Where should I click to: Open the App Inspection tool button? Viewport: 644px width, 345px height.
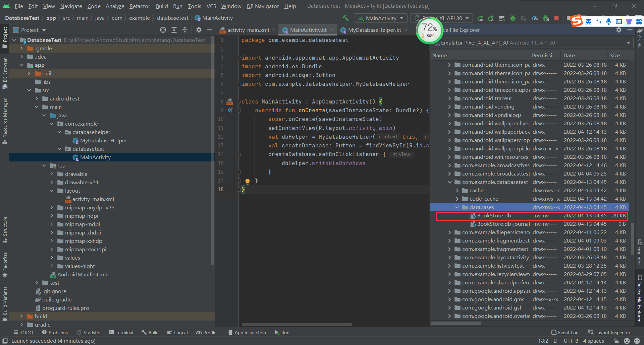tap(247, 333)
